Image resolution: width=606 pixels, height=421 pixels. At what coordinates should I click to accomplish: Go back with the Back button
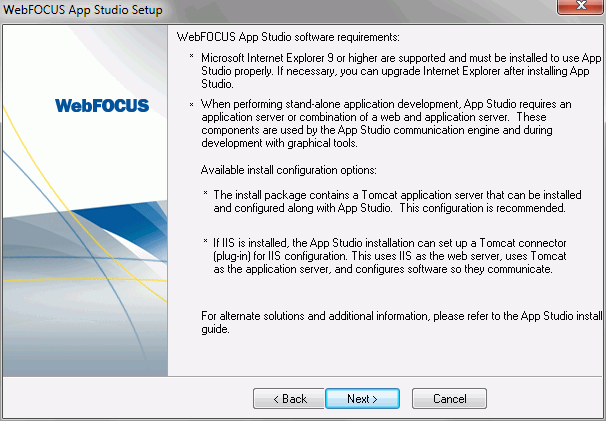point(289,399)
